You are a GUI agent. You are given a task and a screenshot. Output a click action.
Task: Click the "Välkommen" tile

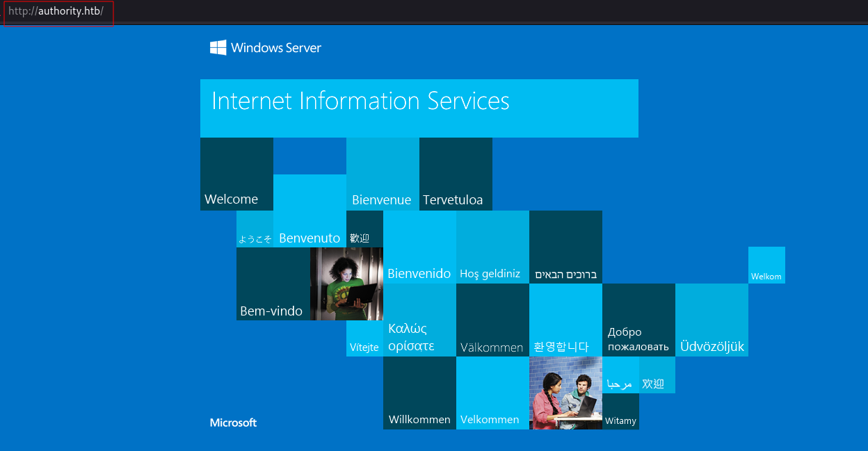point(492,320)
